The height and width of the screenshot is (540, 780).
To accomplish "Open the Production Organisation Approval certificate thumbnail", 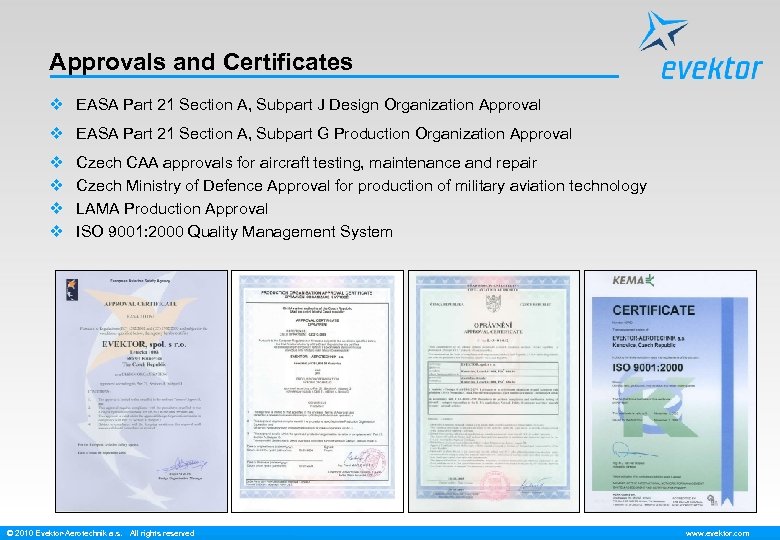I will pos(317,391).
